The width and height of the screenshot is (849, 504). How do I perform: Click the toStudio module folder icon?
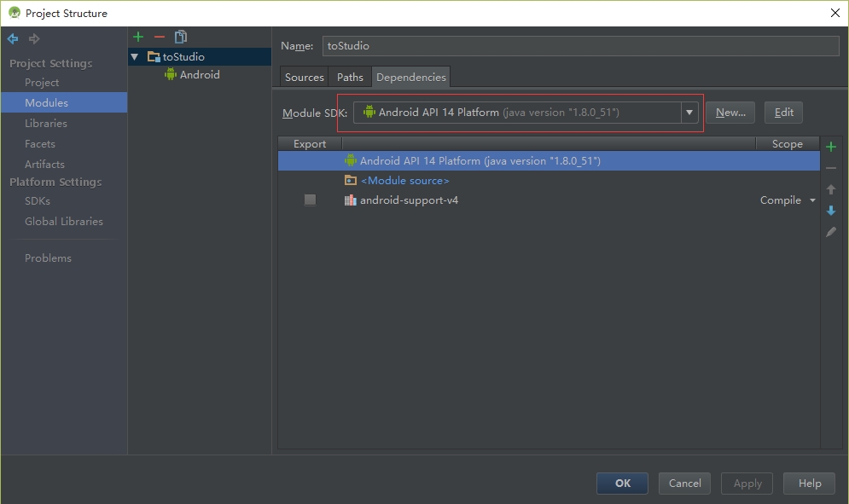(154, 56)
